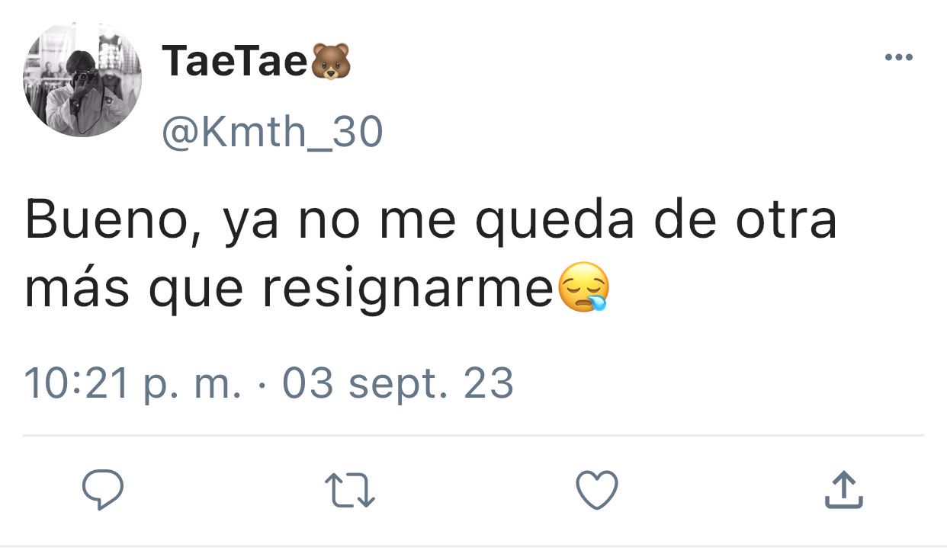
Task: Click the bear emoji beside TaeTae
Action: [x=331, y=62]
